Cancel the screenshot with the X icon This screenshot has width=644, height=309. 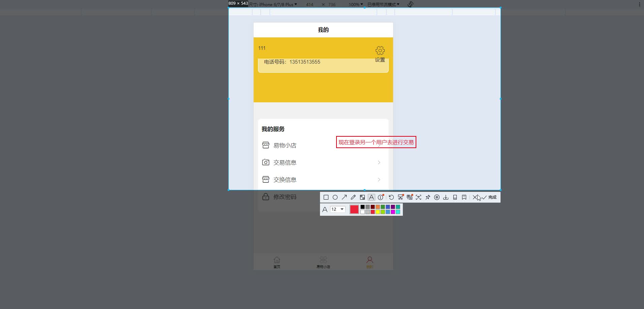coord(475,197)
